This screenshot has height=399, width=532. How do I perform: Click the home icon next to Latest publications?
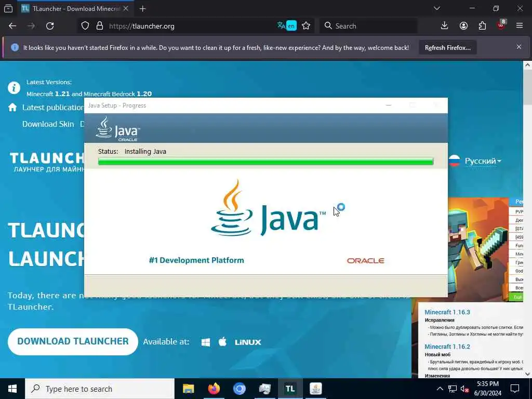12,108
